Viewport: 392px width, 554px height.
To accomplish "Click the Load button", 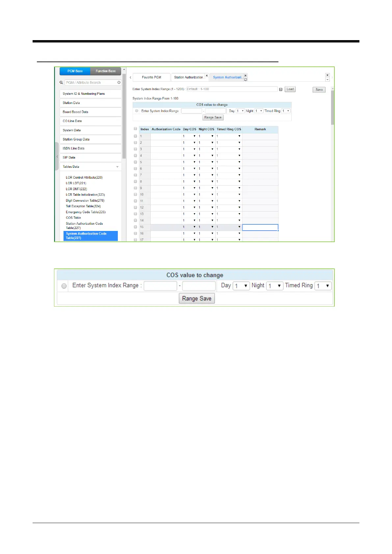I will point(290,89).
